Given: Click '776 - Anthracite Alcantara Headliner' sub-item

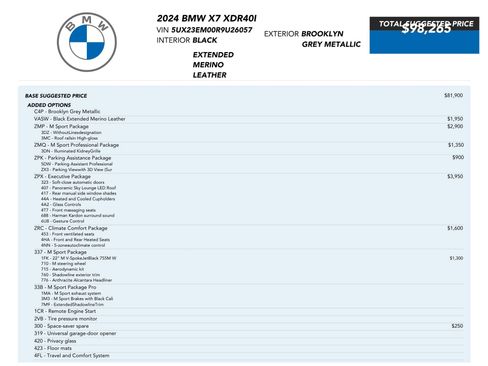Looking at the screenshot, I should point(77,280).
